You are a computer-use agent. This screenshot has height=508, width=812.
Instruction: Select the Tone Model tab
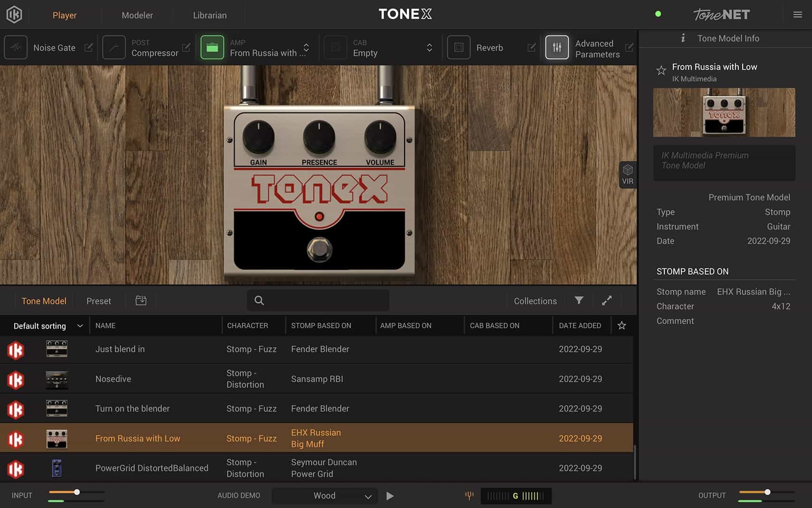44,301
